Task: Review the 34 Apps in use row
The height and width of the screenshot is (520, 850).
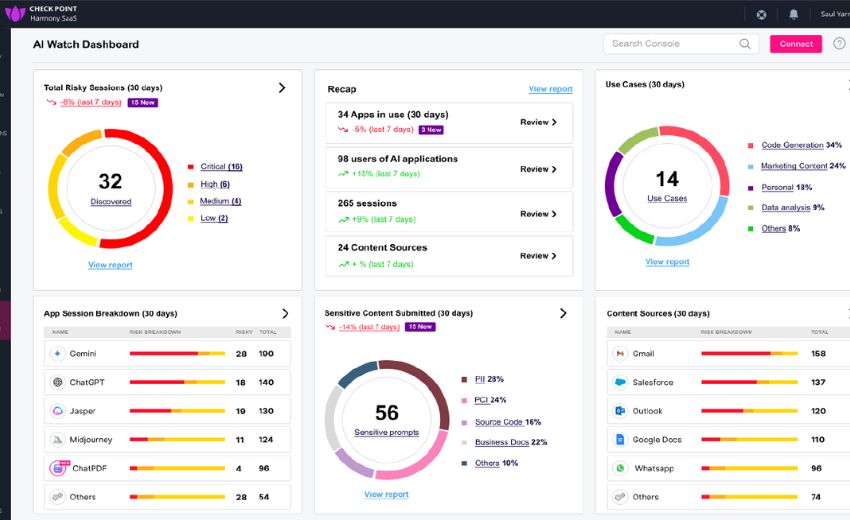Action: pos(538,123)
